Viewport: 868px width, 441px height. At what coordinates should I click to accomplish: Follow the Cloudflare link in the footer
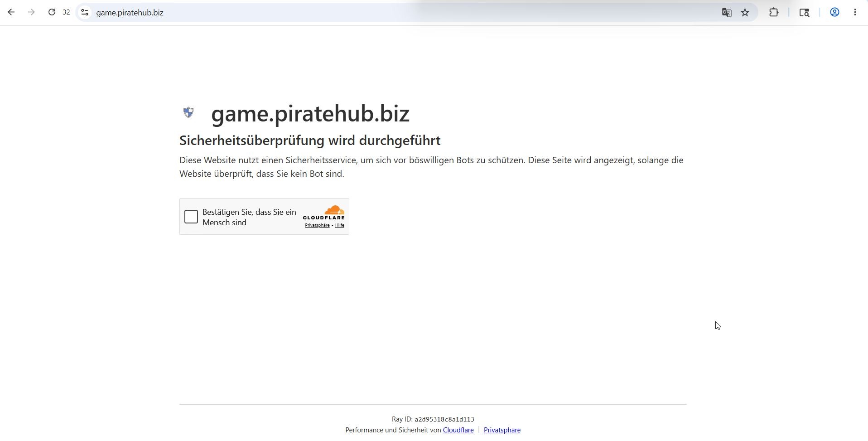click(458, 430)
